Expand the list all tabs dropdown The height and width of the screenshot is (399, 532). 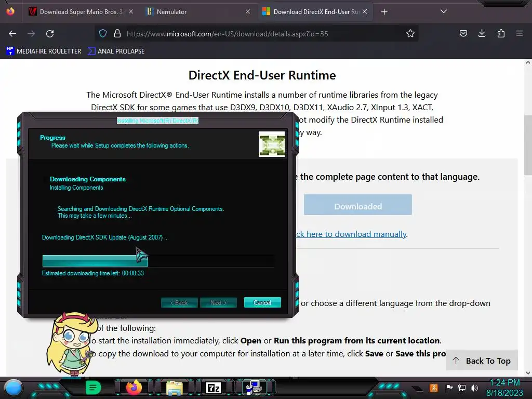click(x=443, y=11)
